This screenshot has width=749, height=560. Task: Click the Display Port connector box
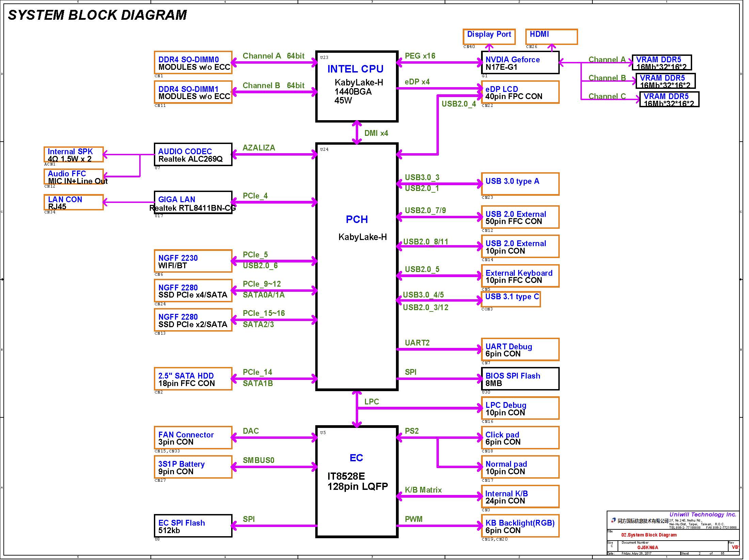point(489,36)
